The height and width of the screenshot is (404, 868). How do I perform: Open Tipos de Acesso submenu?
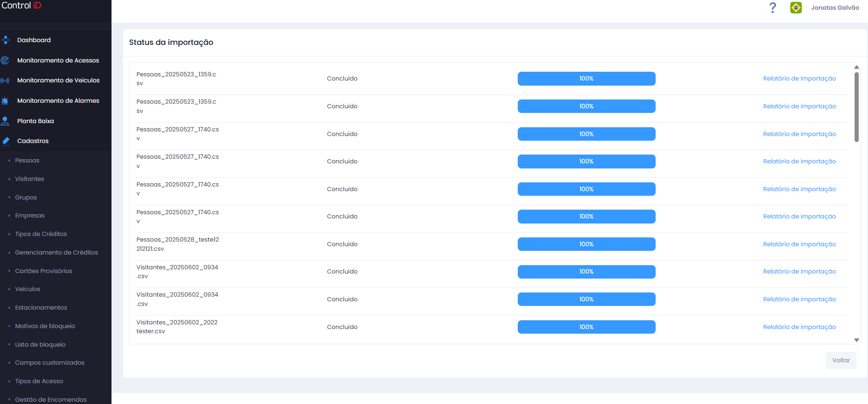pyautogui.click(x=39, y=381)
